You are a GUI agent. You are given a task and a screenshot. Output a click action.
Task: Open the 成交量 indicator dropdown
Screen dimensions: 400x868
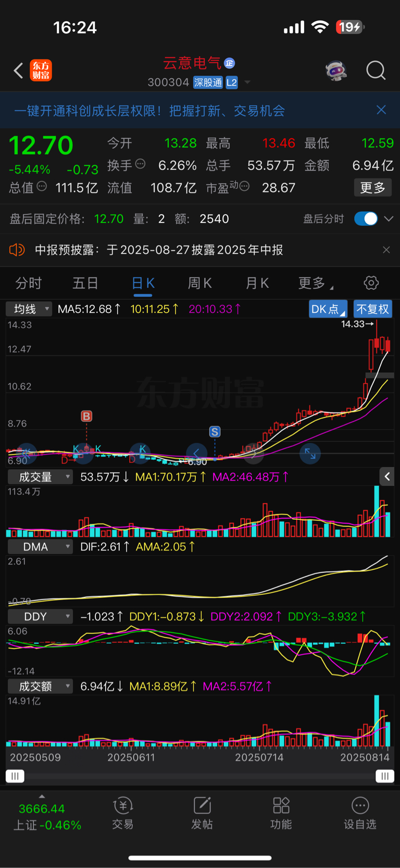coord(40,477)
